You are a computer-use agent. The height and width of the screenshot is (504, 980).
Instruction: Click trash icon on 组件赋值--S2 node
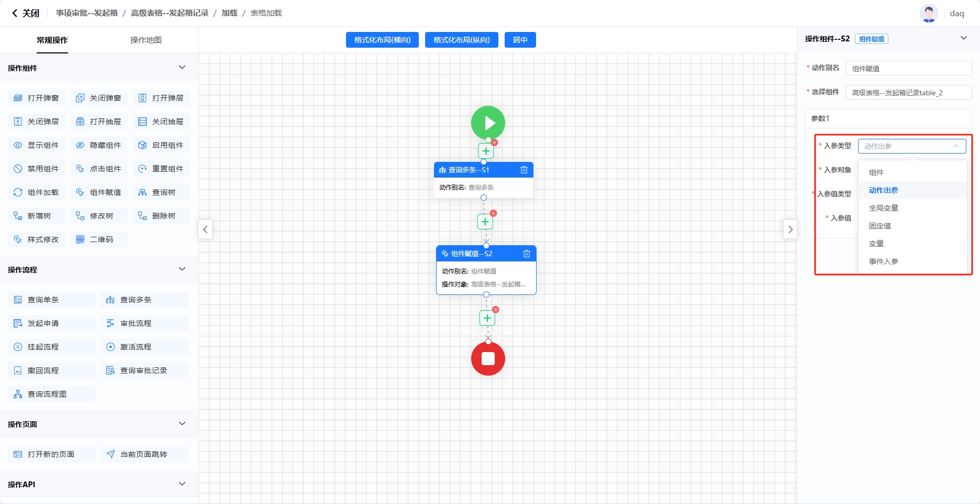coord(526,254)
